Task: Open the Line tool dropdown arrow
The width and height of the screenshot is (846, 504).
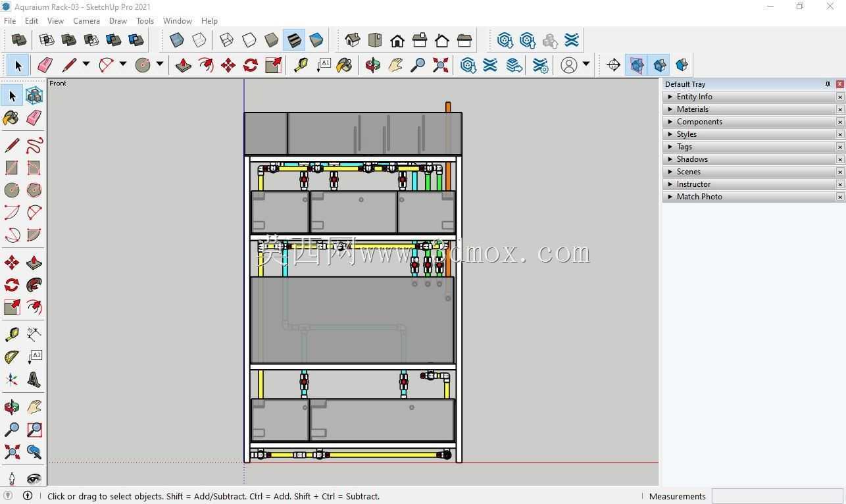Action: tap(86, 64)
